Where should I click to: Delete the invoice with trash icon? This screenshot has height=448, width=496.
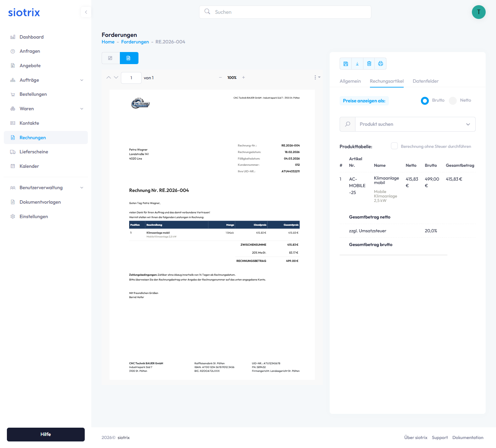[x=369, y=64]
